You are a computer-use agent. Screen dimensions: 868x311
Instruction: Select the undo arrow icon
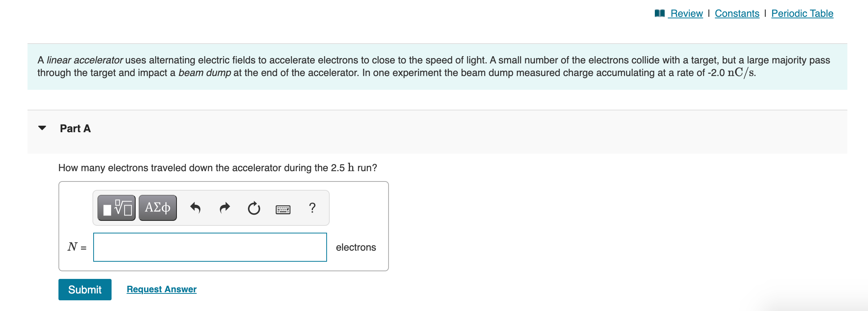(x=196, y=207)
